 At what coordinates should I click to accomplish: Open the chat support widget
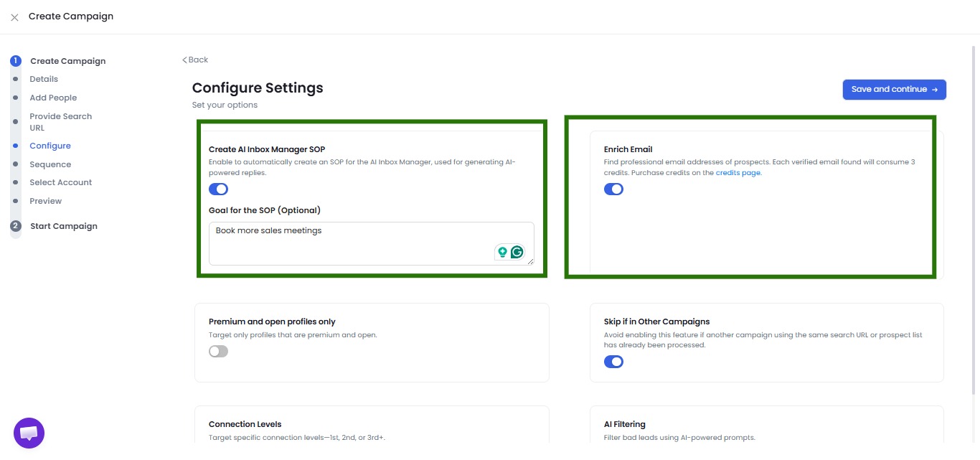click(28, 432)
